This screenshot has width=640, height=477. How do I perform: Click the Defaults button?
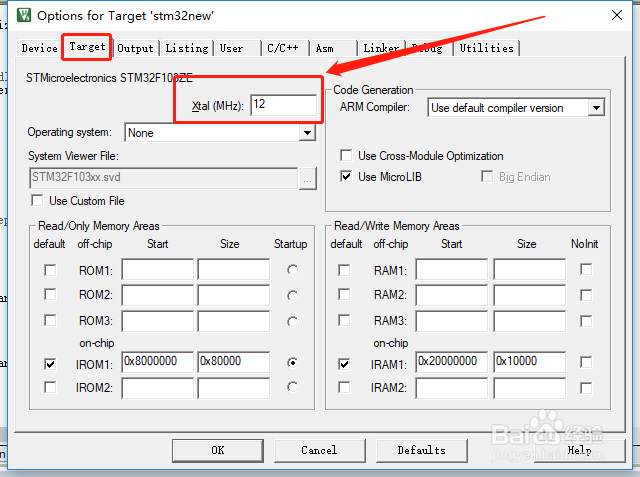pos(422,450)
